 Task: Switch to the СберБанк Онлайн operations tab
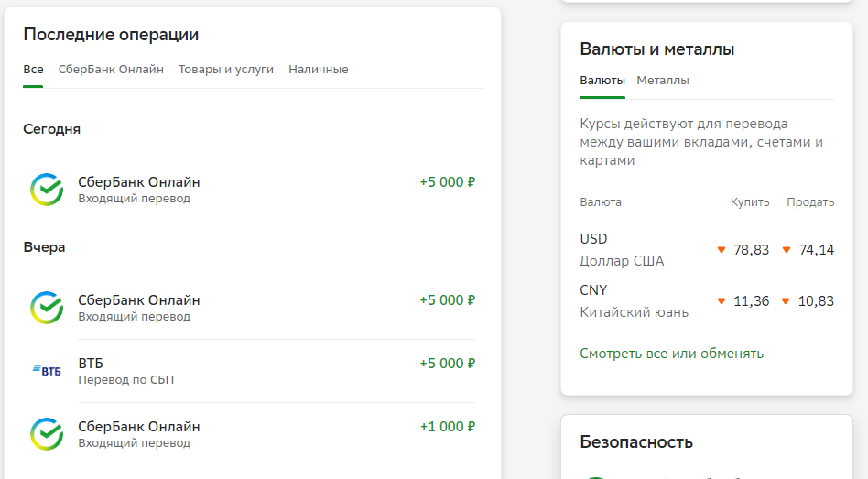111,70
